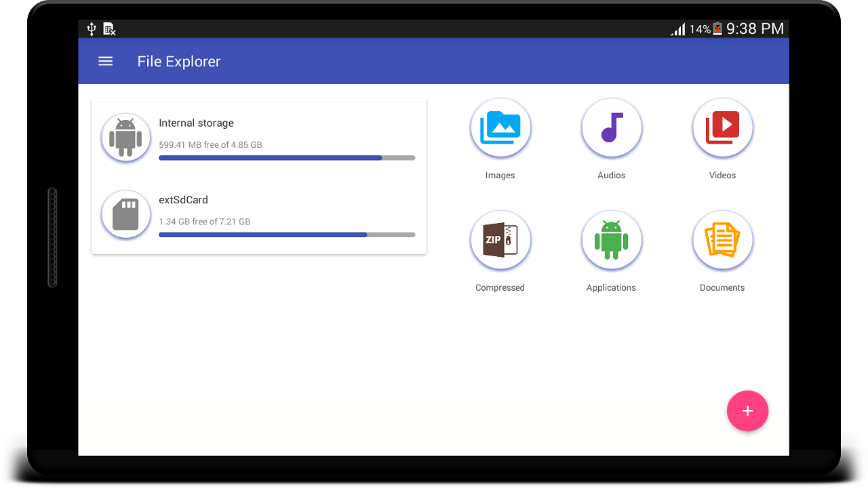Select the extSdCard label
This screenshot has height=488, width=868.
point(183,200)
